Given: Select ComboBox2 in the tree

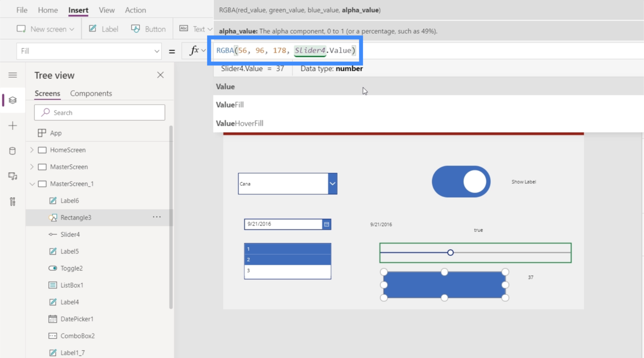Looking at the screenshot, I should coord(77,336).
